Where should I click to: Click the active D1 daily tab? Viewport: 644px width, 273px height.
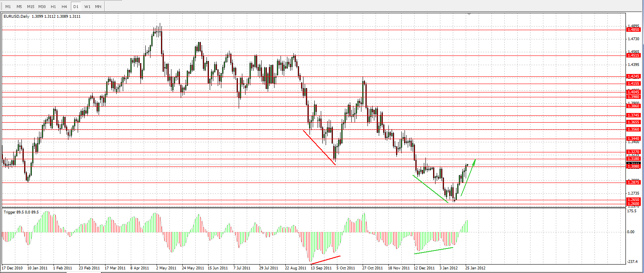(x=76, y=6)
